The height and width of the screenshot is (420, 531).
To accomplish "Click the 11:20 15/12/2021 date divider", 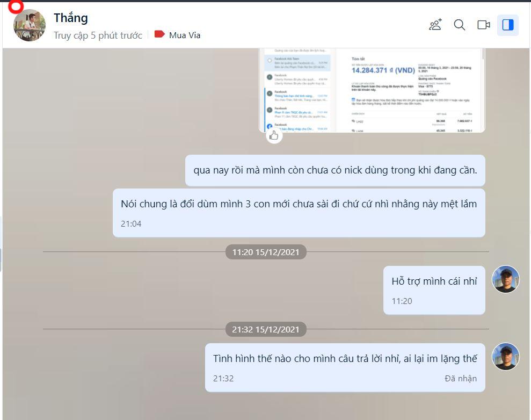I will 266,252.
